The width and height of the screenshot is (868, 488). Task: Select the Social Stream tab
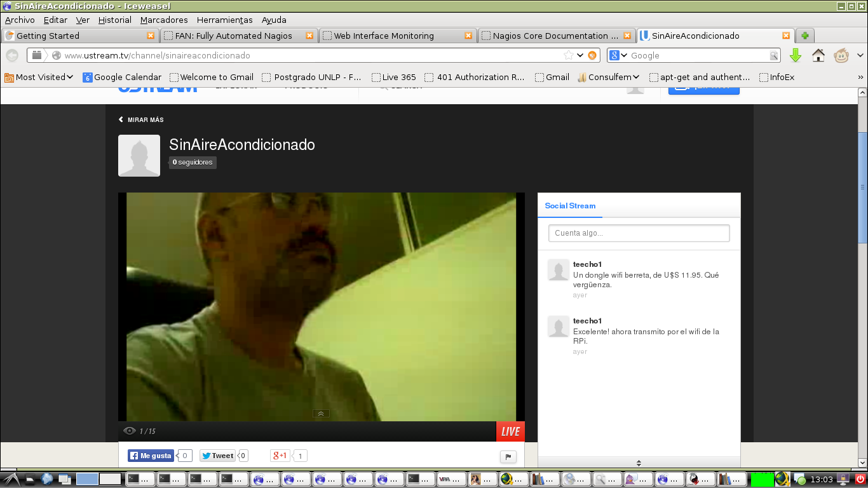570,206
